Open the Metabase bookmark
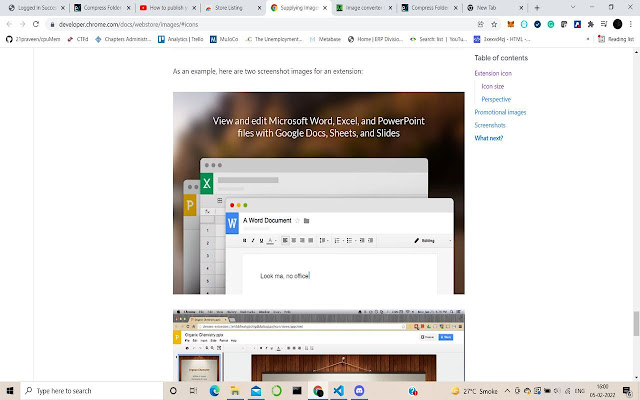 325,39
